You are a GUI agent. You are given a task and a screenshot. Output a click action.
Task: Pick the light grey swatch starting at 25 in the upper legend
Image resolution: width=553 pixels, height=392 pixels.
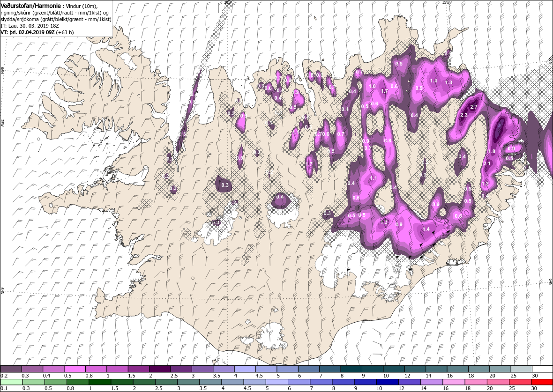point(521,370)
